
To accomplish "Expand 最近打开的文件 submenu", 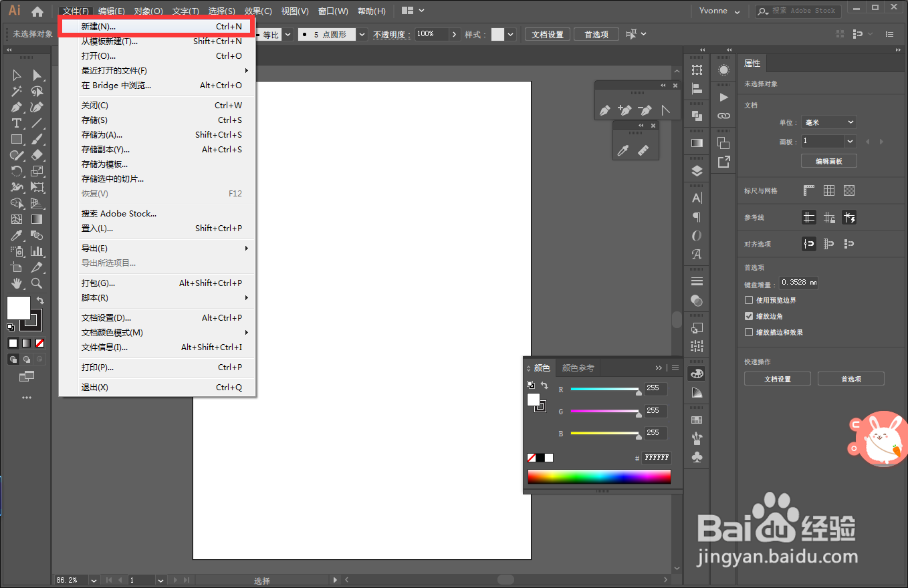I will pyautogui.click(x=157, y=70).
